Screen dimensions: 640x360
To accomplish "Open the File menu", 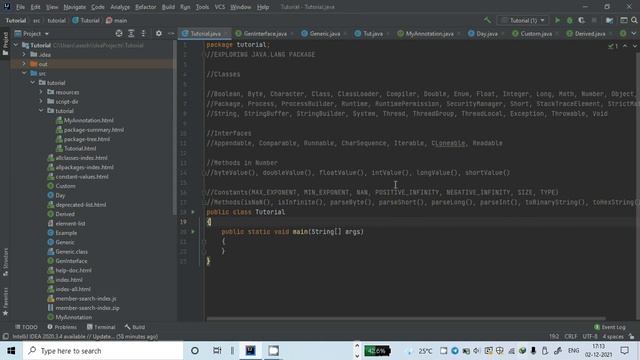I will pyautogui.click(x=20, y=7).
